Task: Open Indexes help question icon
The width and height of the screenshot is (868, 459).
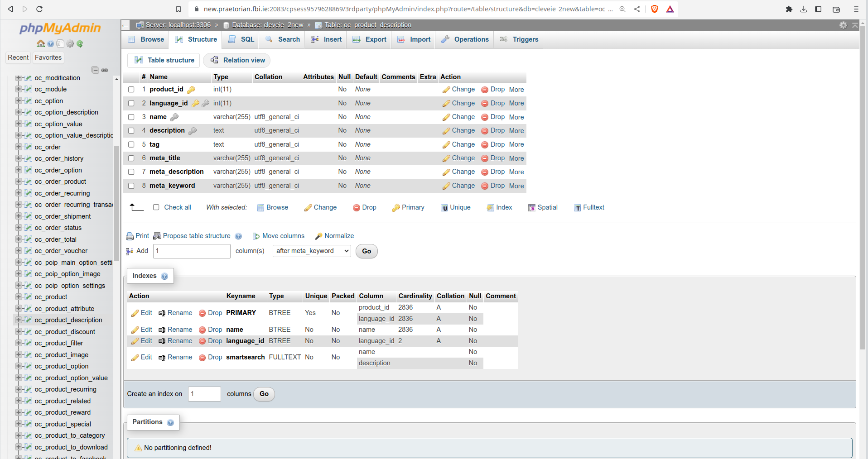Action: (164, 276)
